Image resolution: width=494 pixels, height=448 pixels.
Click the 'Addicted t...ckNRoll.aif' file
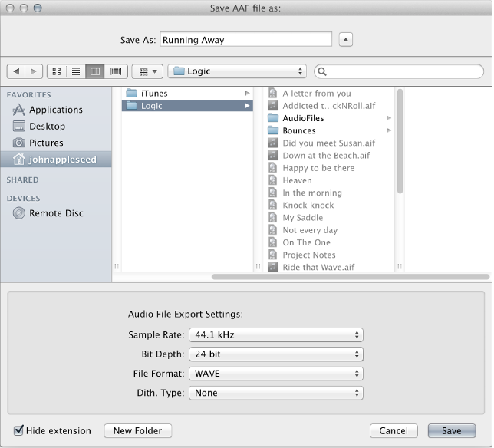[329, 106]
